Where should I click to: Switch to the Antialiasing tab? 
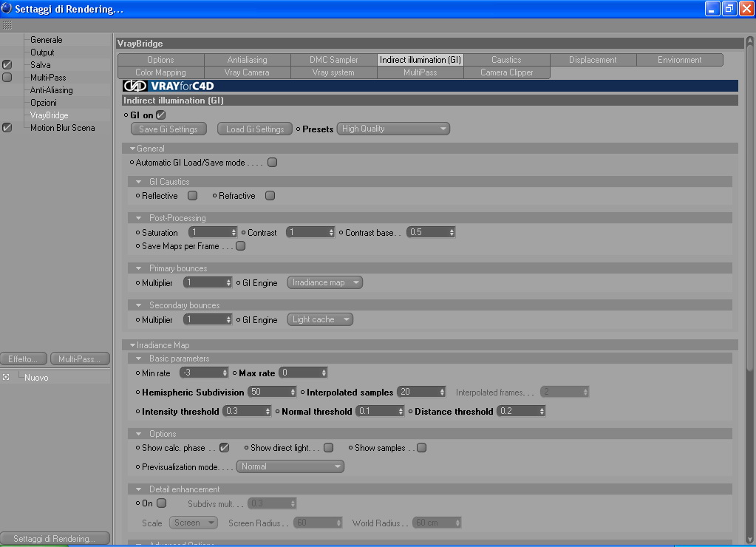click(x=248, y=60)
